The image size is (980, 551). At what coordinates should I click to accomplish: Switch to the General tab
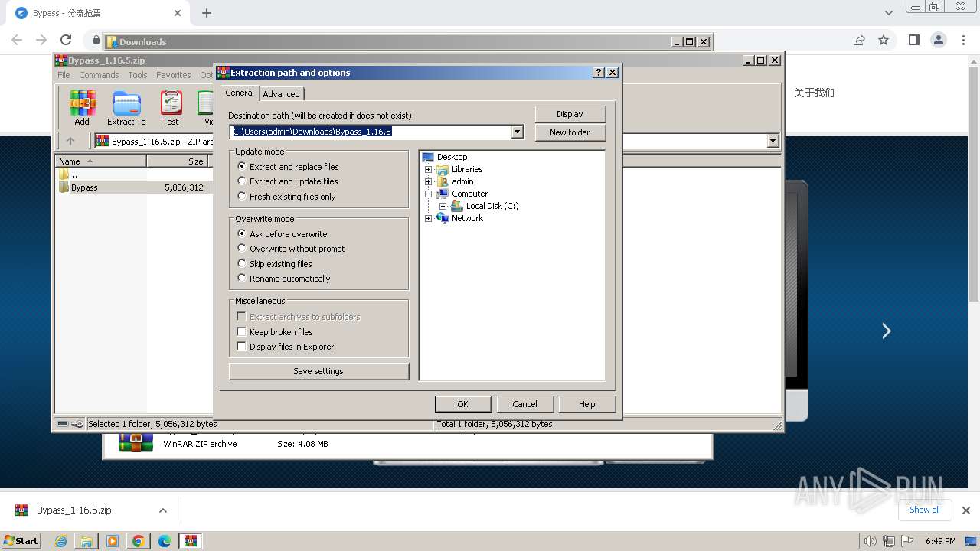click(x=240, y=93)
